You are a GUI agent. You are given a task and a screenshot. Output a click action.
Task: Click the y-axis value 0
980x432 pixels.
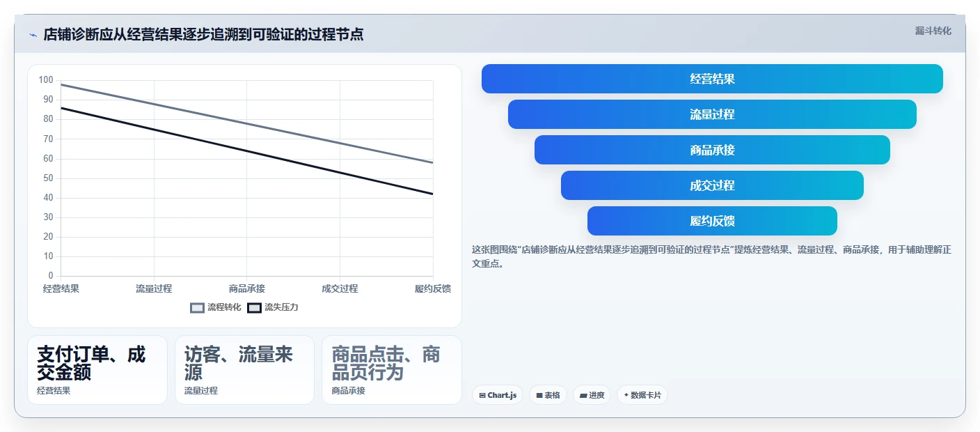51,276
